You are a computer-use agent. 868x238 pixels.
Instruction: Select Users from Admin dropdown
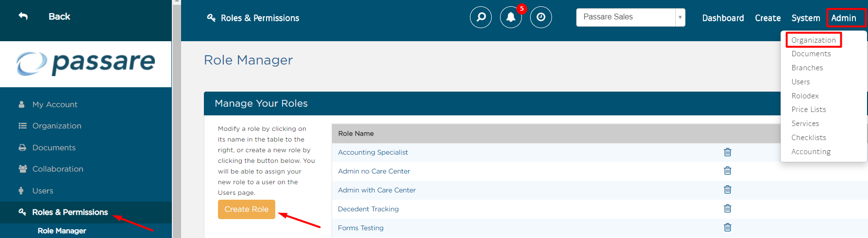(801, 82)
